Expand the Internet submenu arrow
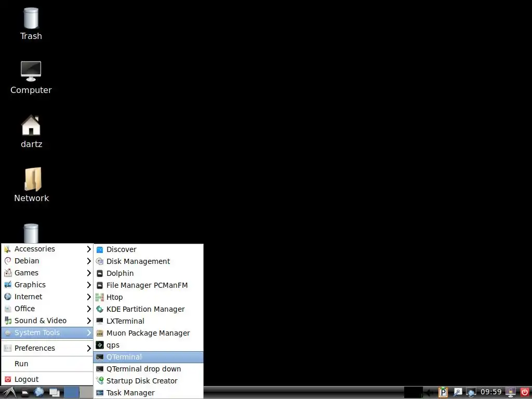Image resolution: width=532 pixels, height=399 pixels. 89,297
